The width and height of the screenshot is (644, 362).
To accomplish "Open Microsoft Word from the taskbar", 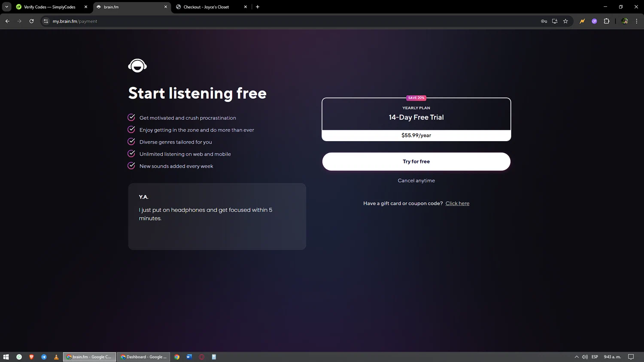I will (x=189, y=357).
